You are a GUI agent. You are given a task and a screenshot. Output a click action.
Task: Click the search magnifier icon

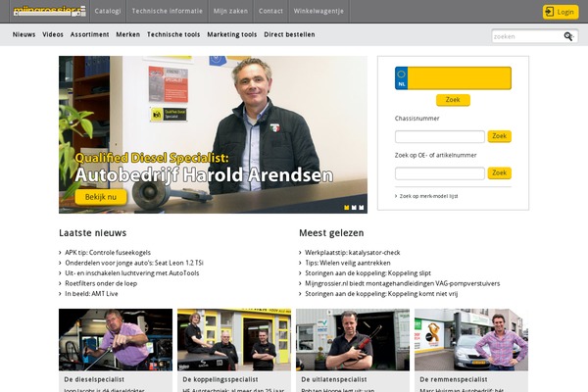(x=568, y=36)
